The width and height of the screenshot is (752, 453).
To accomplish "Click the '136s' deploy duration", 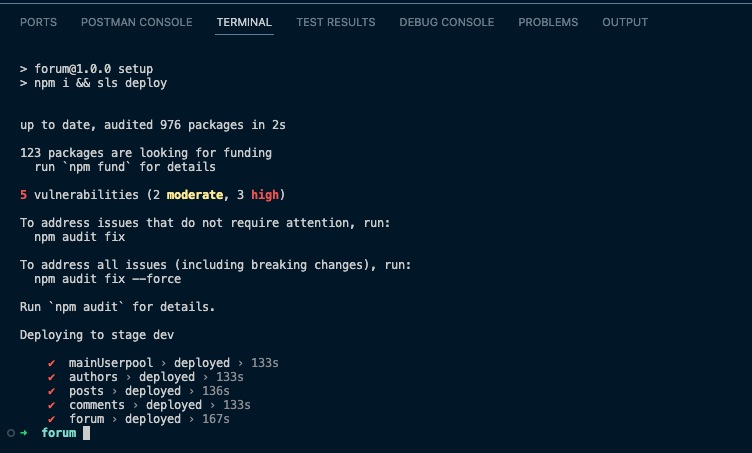I will [x=216, y=391].
